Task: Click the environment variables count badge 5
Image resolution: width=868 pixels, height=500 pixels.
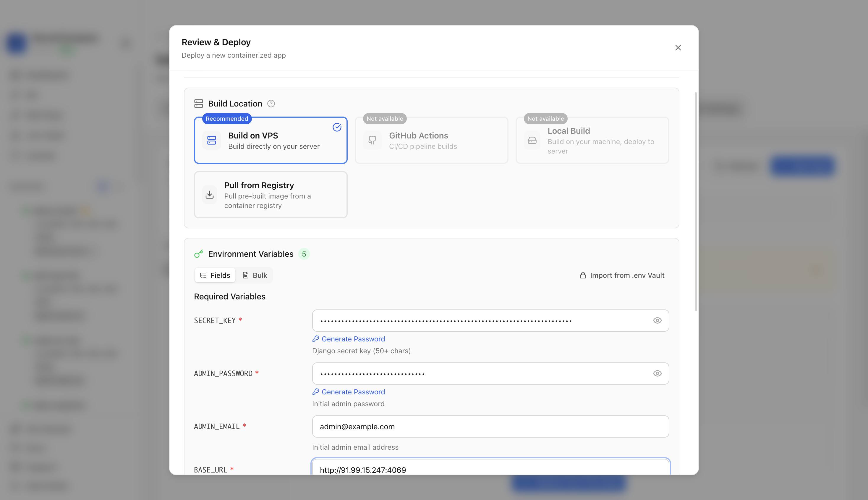Action: pos(304,254)
